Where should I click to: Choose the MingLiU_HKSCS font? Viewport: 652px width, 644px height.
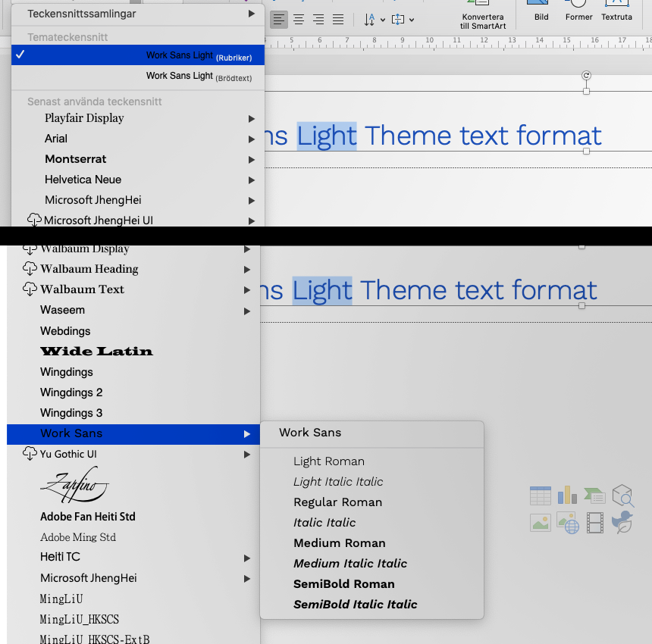point(79,620)
